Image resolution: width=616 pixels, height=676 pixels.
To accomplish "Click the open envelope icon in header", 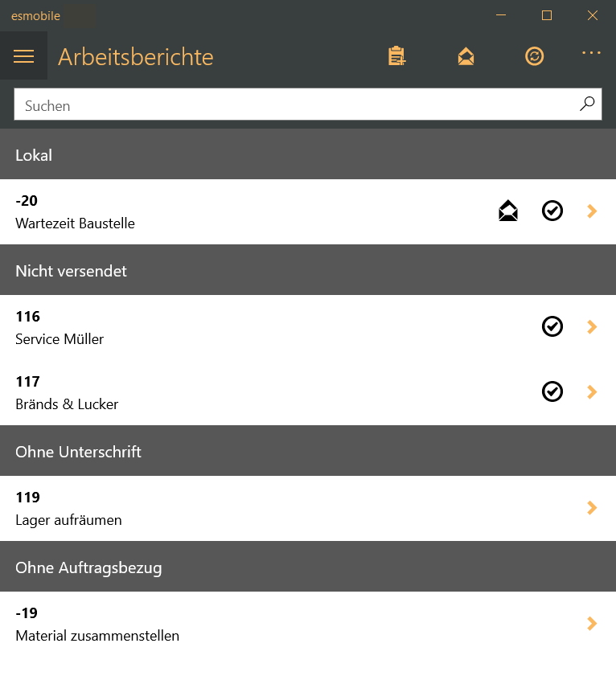I will click(x=466, y=56).
